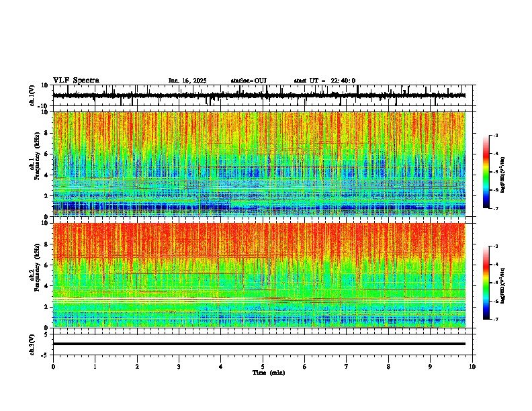Click the "ch.1(V)" axis label
The width and height of the screenshot is (532, 411).
(x=32, y=95)
